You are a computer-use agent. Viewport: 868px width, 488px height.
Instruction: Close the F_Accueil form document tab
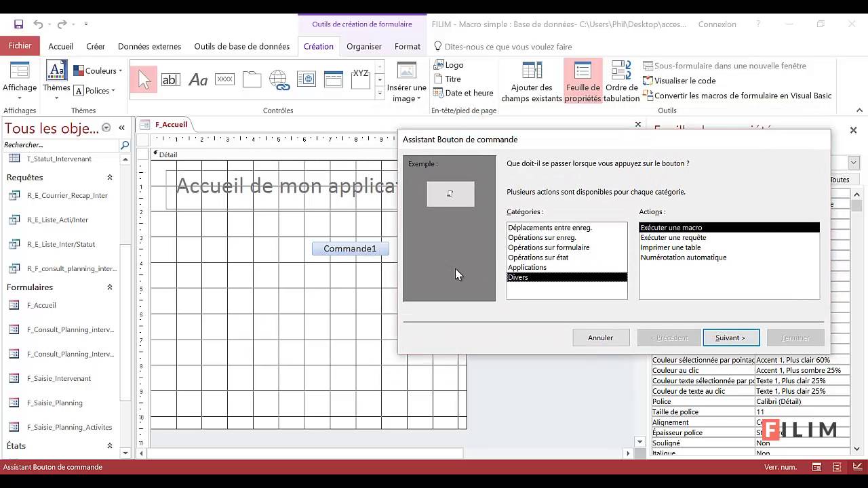pyautogui.click(x=637, y=125)
